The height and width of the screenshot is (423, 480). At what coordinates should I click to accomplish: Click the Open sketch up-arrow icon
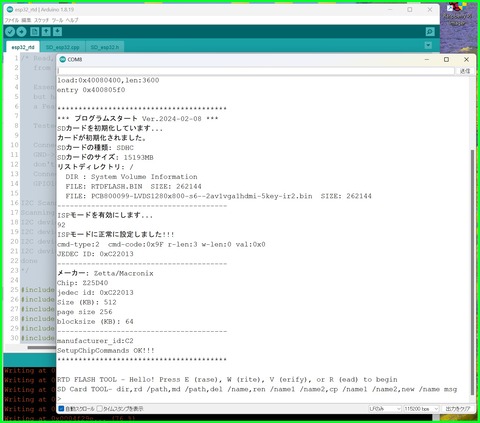tap(46, 32)
